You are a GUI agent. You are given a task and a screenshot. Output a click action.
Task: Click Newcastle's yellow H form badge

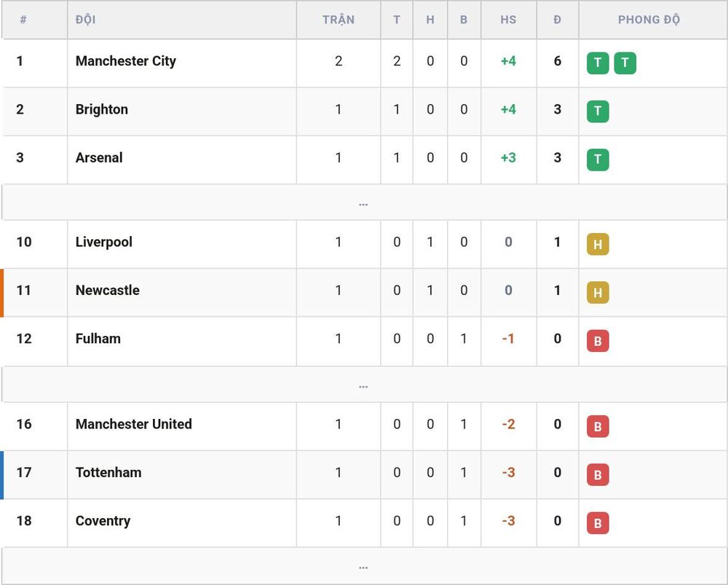coord(598,292)
